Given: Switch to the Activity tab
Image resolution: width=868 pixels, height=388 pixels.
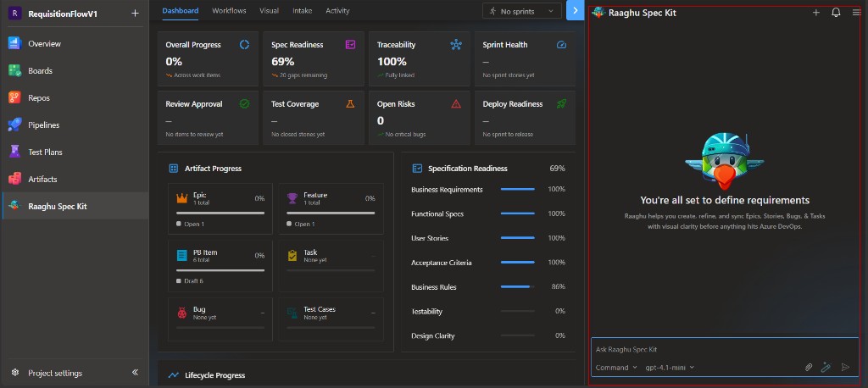Looking at the screenshot, I should coord(337,11).
